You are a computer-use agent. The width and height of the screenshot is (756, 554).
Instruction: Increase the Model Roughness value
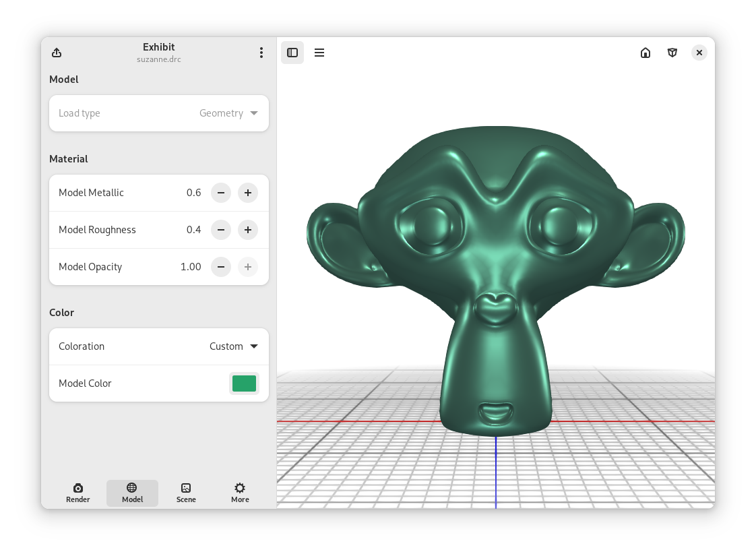pos(248,230)
